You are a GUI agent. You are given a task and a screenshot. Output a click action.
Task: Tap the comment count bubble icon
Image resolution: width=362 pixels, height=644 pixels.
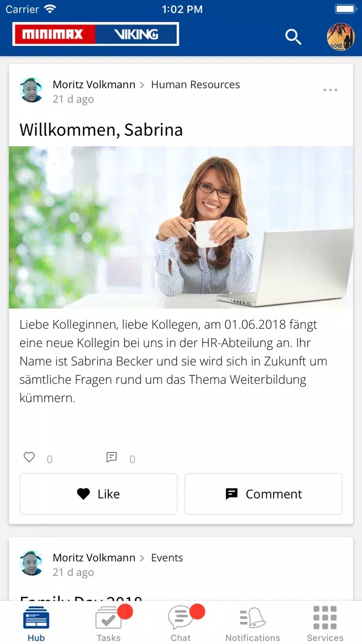(x=112, y=457)
